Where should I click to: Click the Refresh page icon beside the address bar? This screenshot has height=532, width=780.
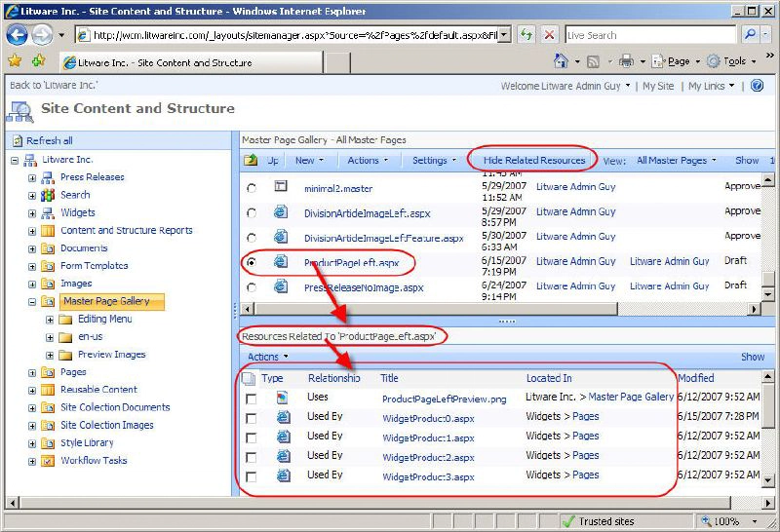pyautogui.click(x=526, y=35)
